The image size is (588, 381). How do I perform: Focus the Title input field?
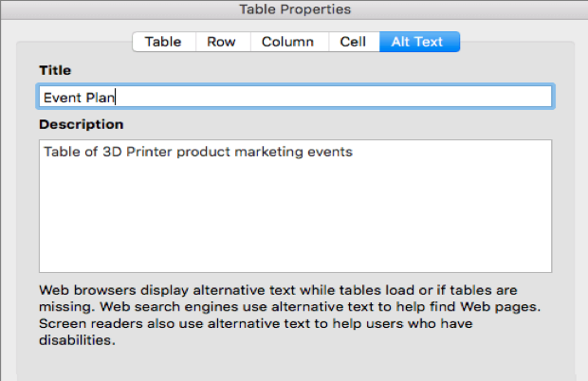[x=332, y=97]
